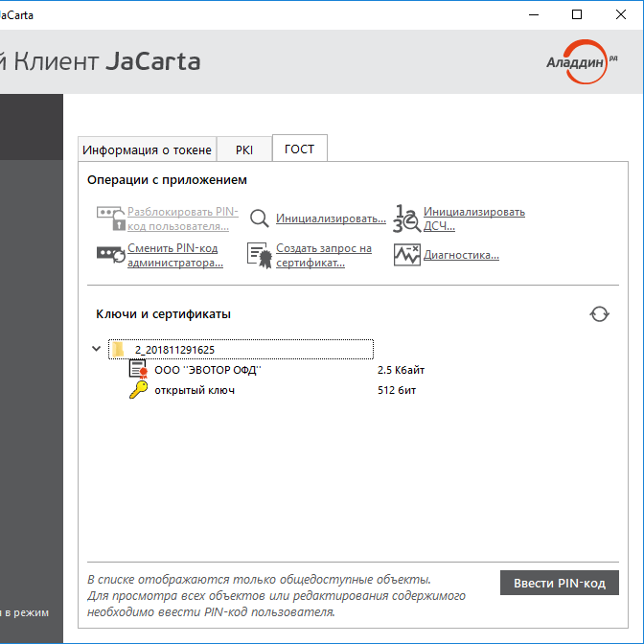Collapse the 2_201811291625 container

96,349
